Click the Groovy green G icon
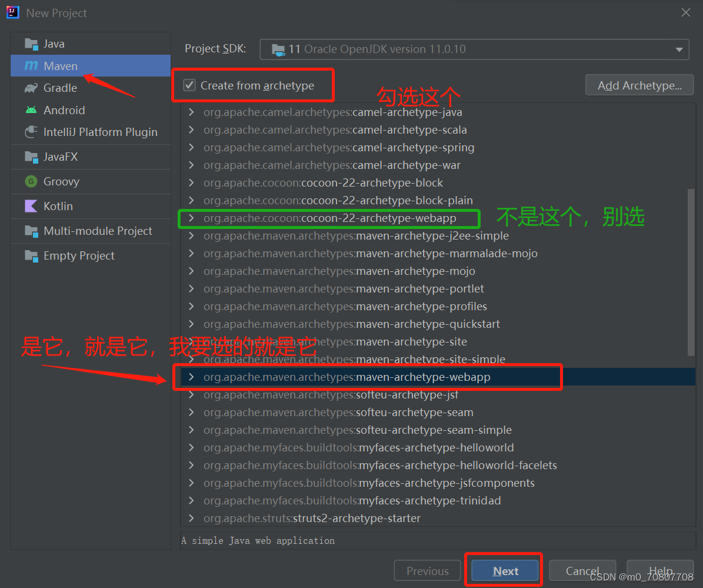703x588 pixels. 31,182
